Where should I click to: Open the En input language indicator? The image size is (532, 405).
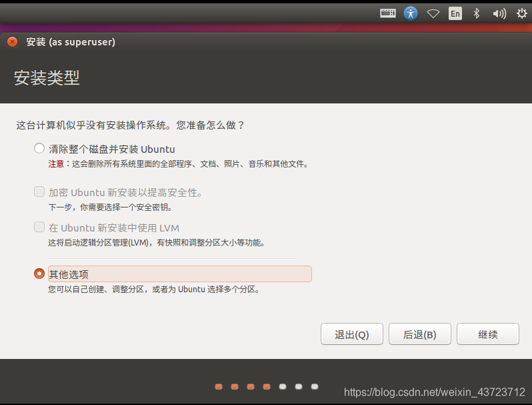(x=455, y=13)
